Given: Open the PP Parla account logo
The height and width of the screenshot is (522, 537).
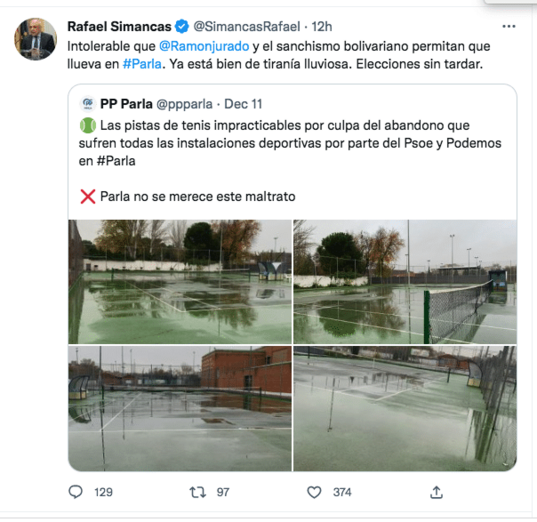Looking at the screenshot, I should pyautogui.click(x=88, y=104).
